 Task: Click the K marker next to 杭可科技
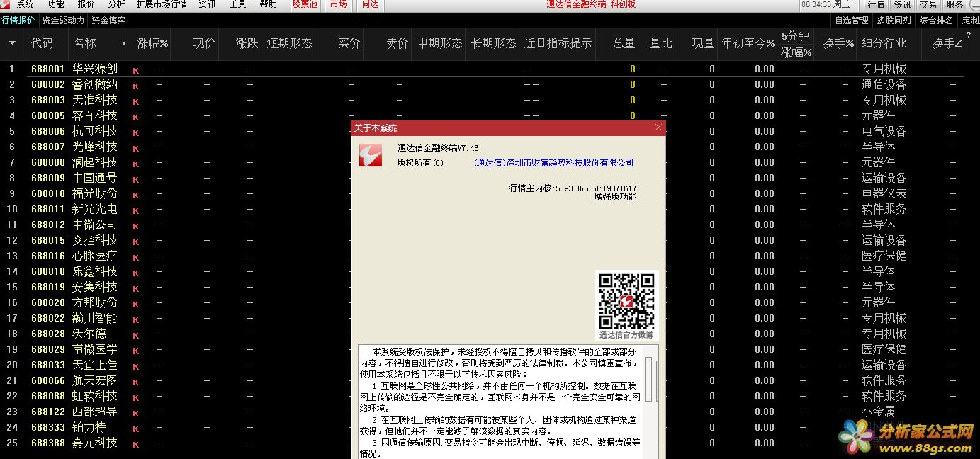[x=136, y=132]
